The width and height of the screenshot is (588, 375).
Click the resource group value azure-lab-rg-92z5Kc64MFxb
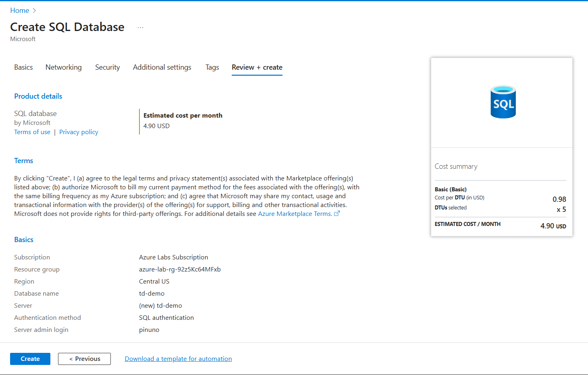pyautogui.click(x=180, y=269)
